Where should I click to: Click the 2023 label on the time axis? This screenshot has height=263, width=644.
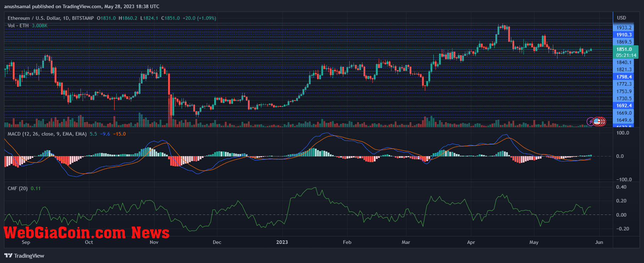(x=282, y=242)
